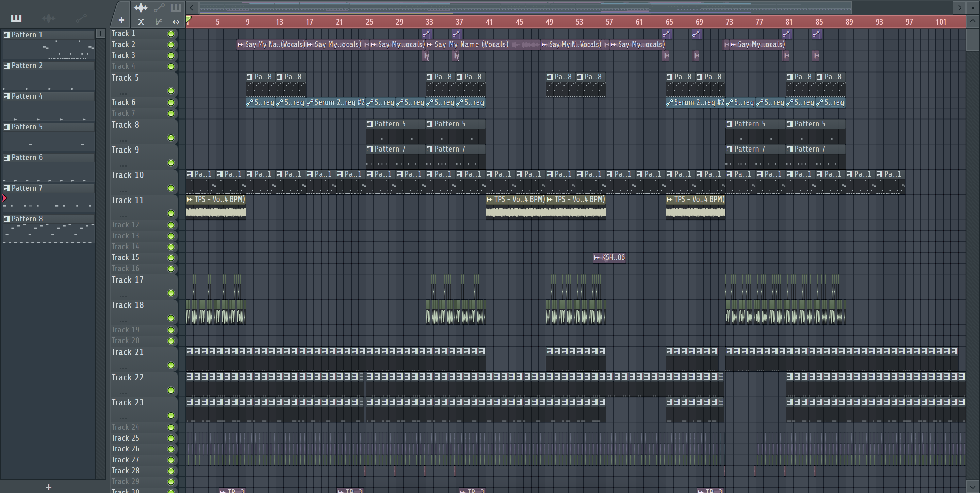
Task: Jump to bar 33 on the timeline ruler
Action: pyautogui.click(x=429, y=22)
